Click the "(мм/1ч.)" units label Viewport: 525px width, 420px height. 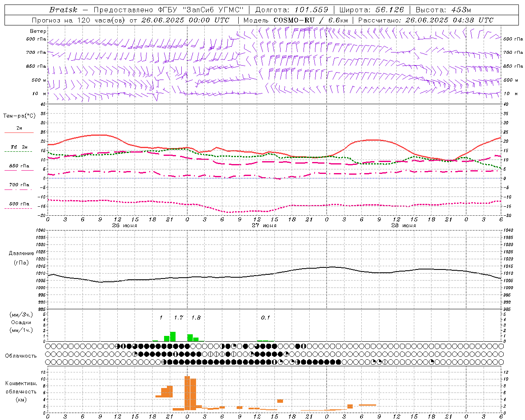point(21,330)
